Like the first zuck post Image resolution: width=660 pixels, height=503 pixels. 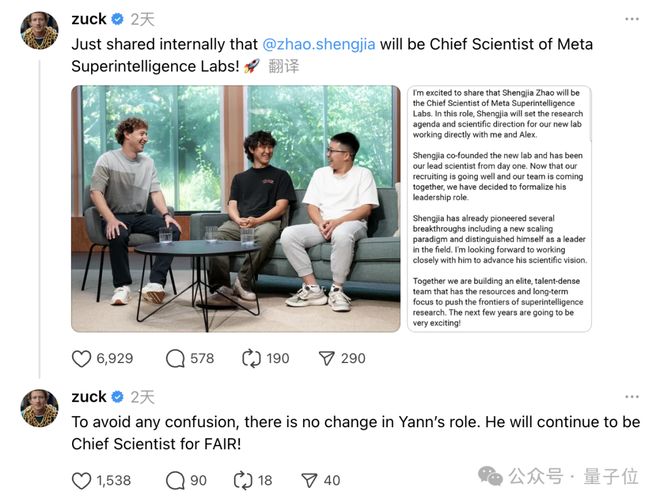click(x=83, y=358)
